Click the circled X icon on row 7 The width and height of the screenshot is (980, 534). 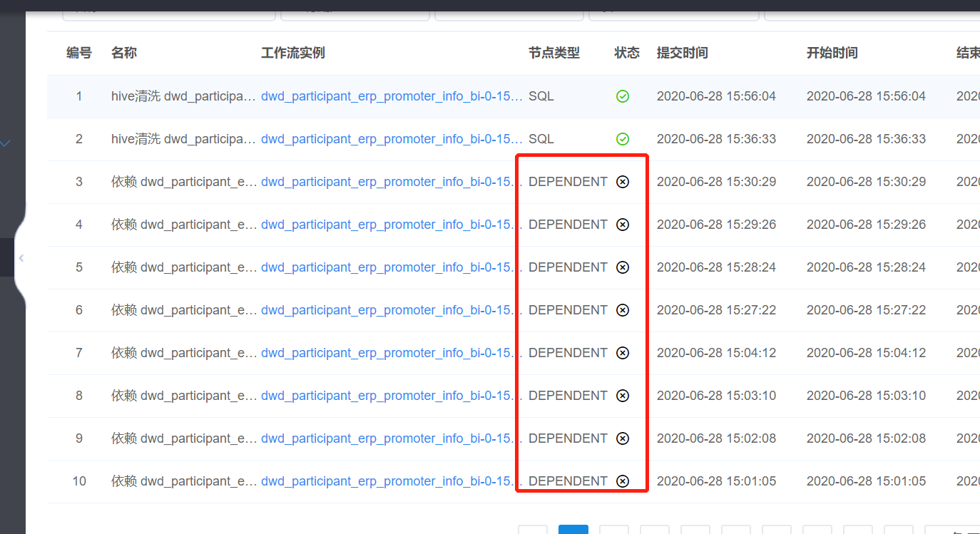[x=623, y=353]
